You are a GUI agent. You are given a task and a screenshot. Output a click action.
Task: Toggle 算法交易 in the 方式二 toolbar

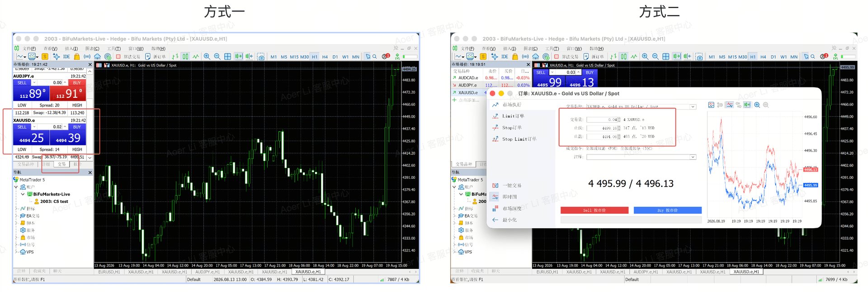[566, 57]
